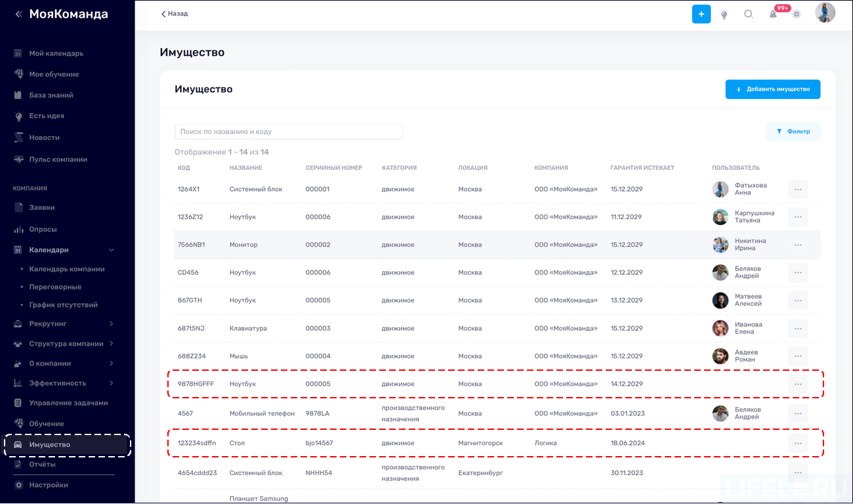This screenshot has width=853, height=504.
Task: Expand the "Рекрутинг" sidebar section
Action: tap(111, 323)
